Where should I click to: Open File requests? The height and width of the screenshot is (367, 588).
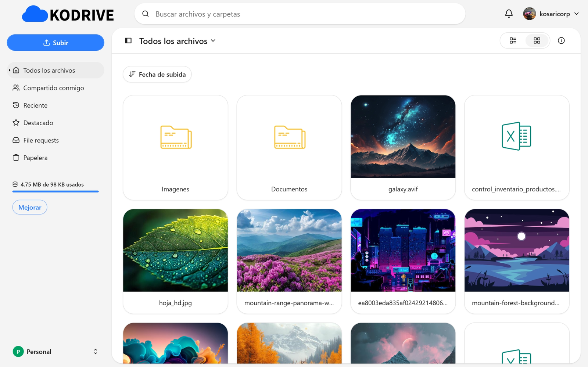[x=56, y=140]
